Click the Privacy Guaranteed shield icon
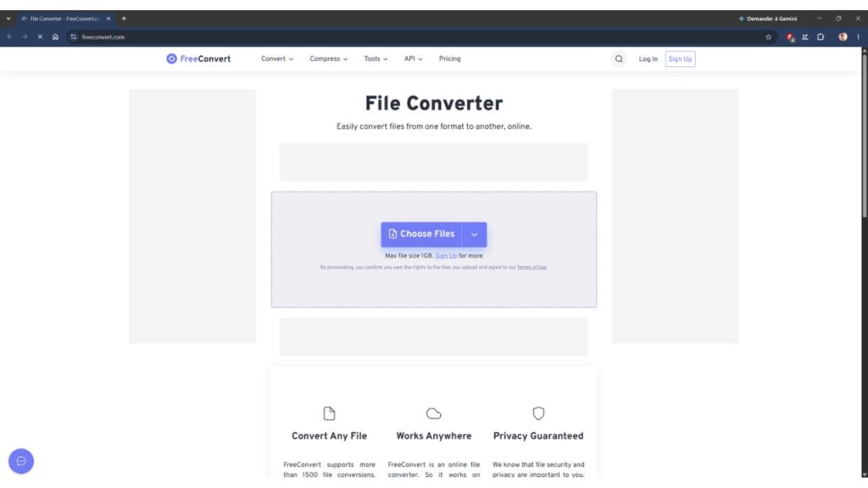Image resolution: width=868 pixels, height=488 pixels. point(538,413)
